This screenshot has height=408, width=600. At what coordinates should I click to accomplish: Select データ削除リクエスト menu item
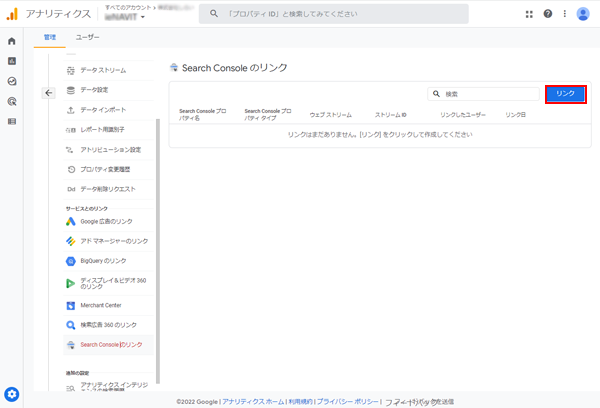pyautogui.click(x=108, y=189)
